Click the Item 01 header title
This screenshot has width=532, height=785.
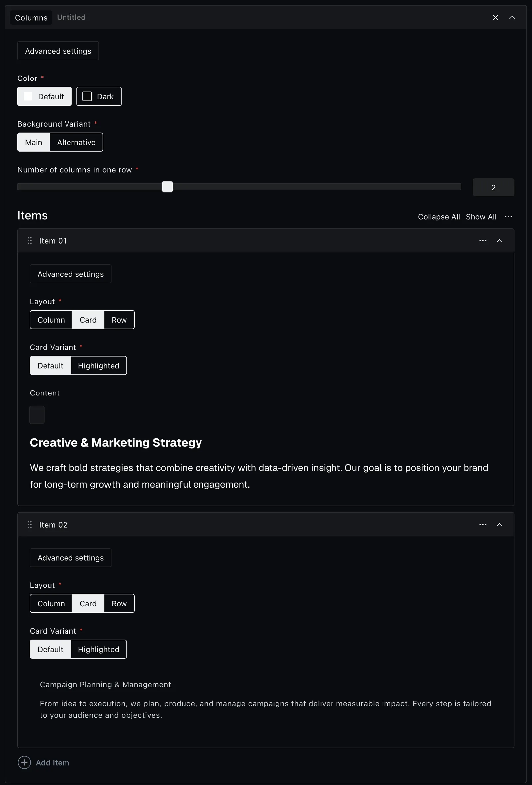[x=53, y=241]
